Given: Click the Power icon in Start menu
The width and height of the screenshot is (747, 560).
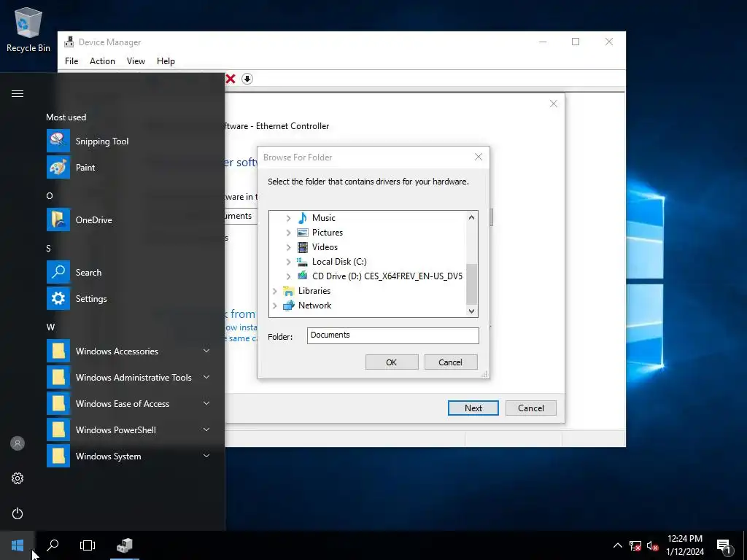Looking at the screenshot, I should pyautogui.click(x=18, y=513).
